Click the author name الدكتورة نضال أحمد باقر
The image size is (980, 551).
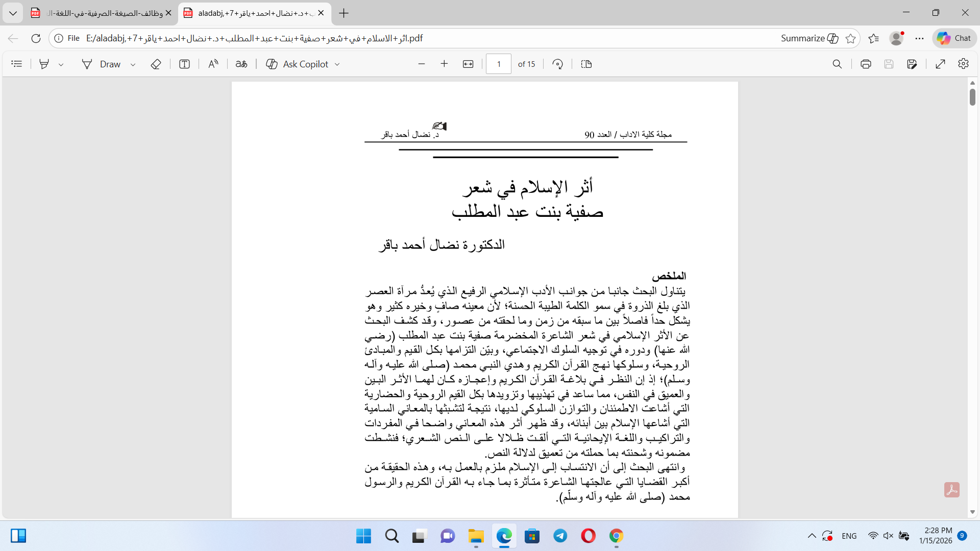pos(442,245)
